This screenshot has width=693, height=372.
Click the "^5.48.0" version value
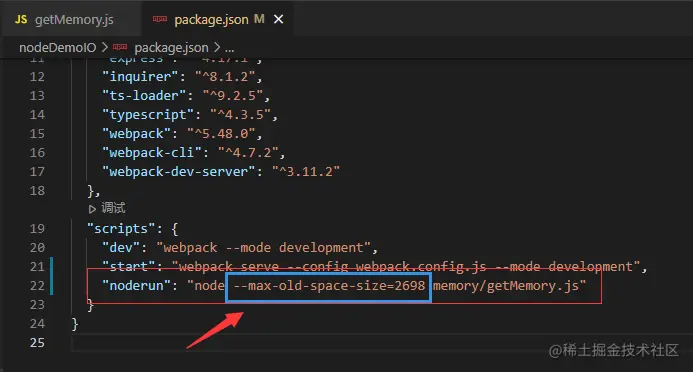point(221,134)
